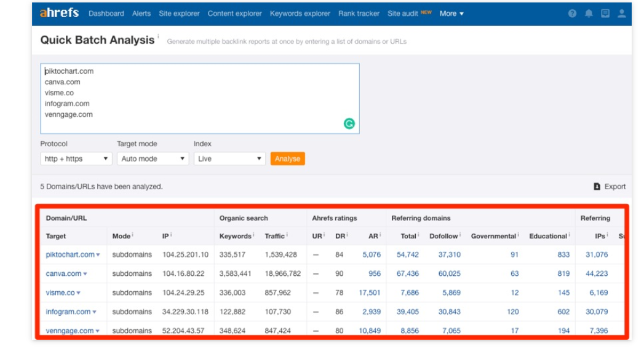Viewport: 644px width, 349px height.
Task: Open the Protocol http + https dropdown
Action: click(76, 159)
